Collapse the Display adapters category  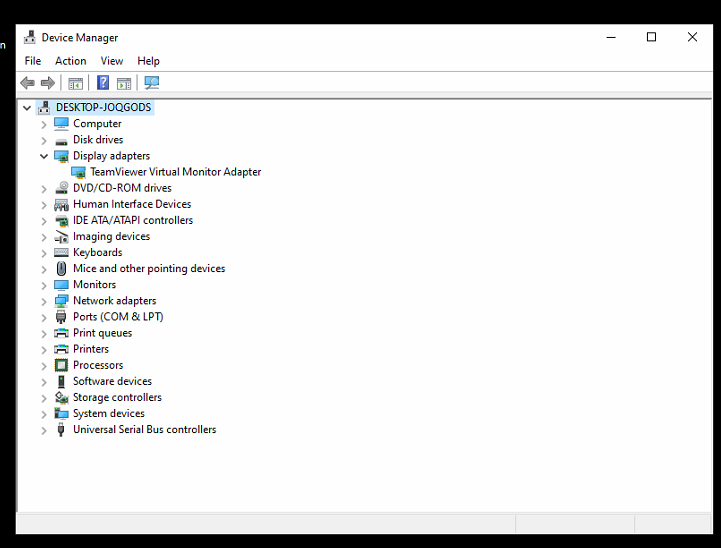coord(44,156)
